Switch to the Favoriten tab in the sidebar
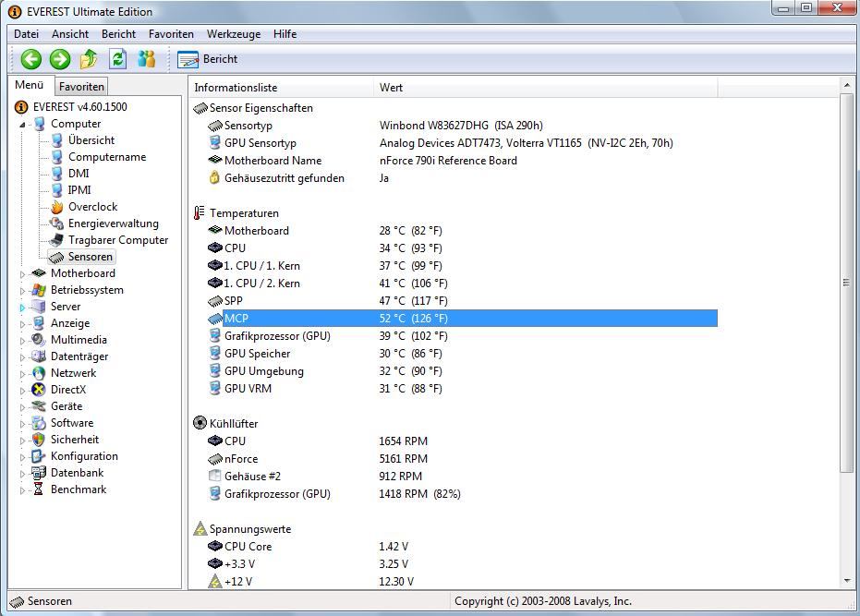 point(81,87)
